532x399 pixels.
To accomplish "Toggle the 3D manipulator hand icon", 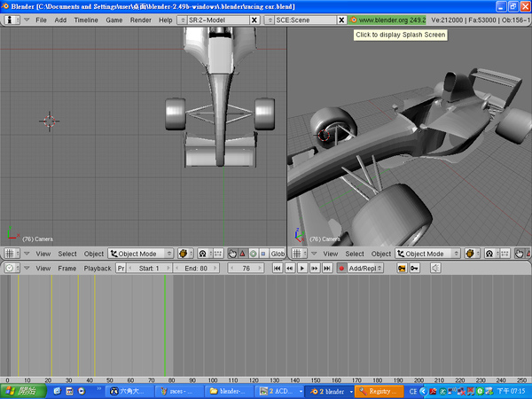I will (231, 254).
